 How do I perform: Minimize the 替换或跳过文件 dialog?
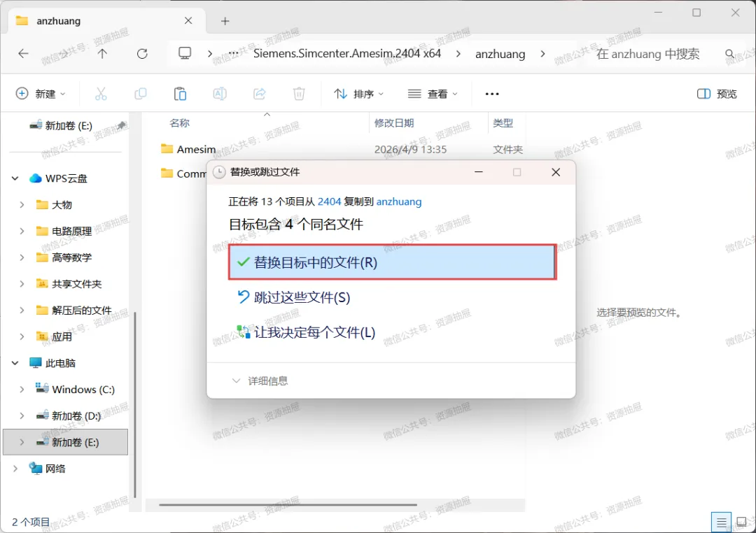coord(478,172)
